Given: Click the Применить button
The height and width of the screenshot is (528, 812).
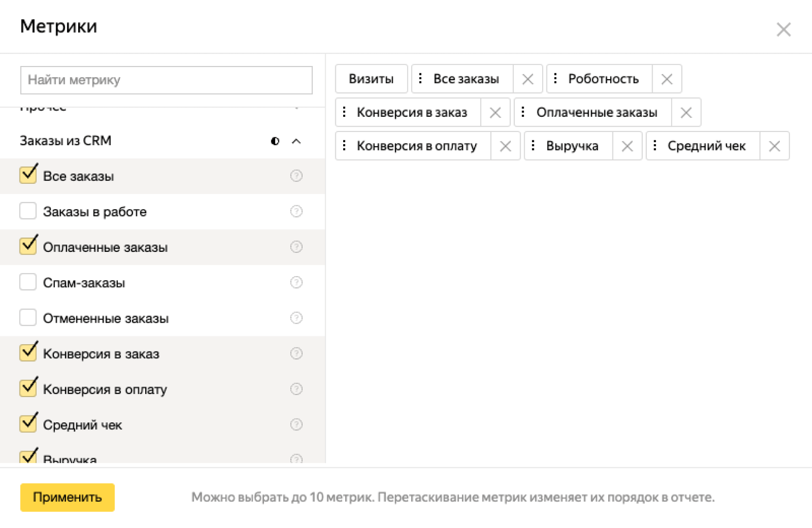Looking at the screenshot, I should point(67,497).
